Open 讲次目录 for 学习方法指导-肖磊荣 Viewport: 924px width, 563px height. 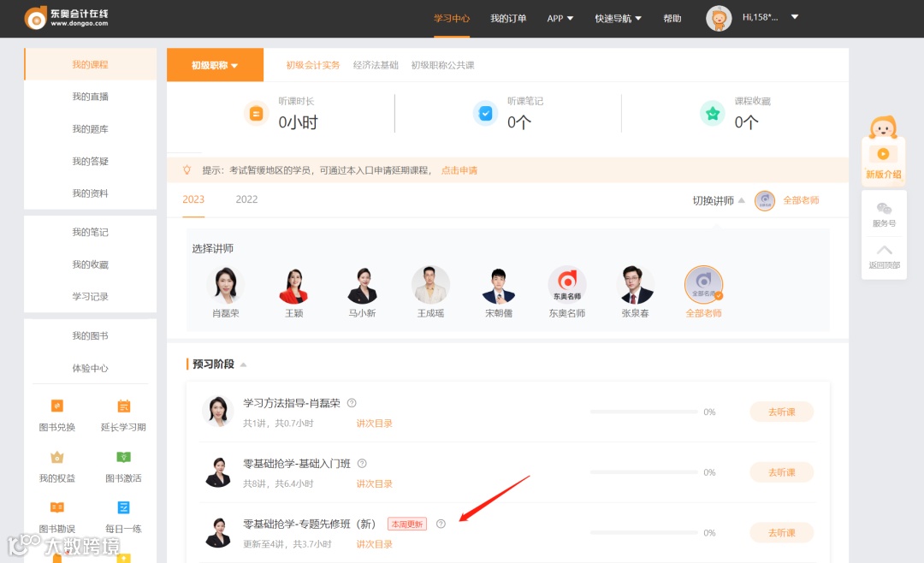pyautogui.click(x=374, y=424)
